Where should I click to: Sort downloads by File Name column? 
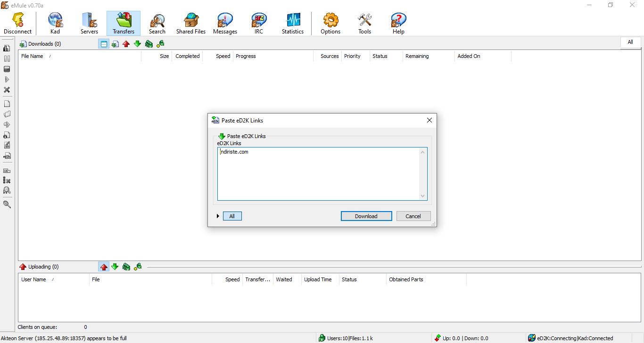[x=80, y=56]
